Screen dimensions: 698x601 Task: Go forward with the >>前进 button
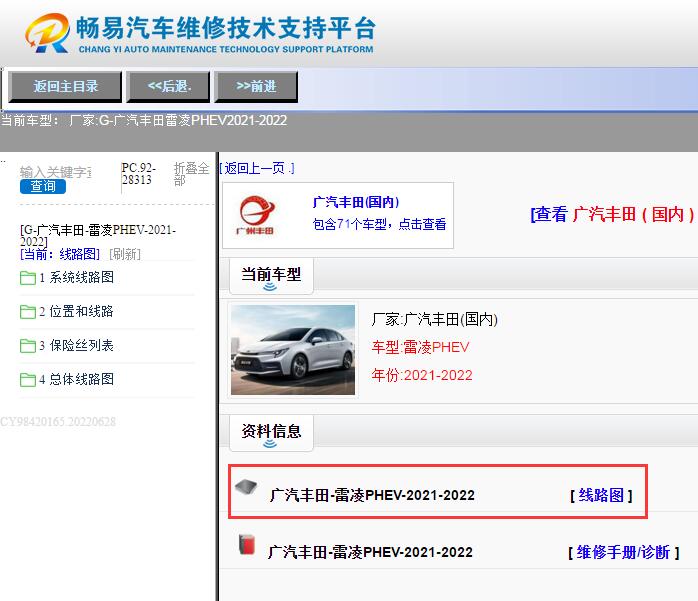click(256, 86)
